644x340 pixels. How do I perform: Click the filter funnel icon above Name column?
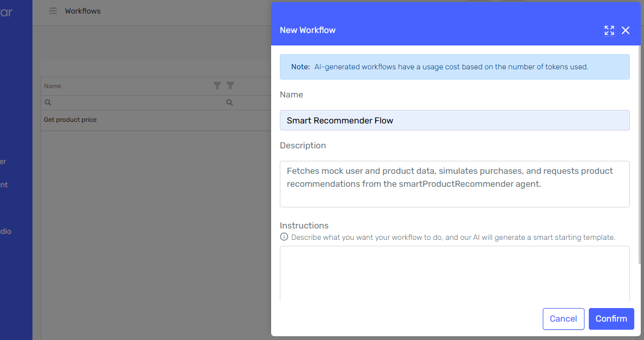click(x=217, y=85)
